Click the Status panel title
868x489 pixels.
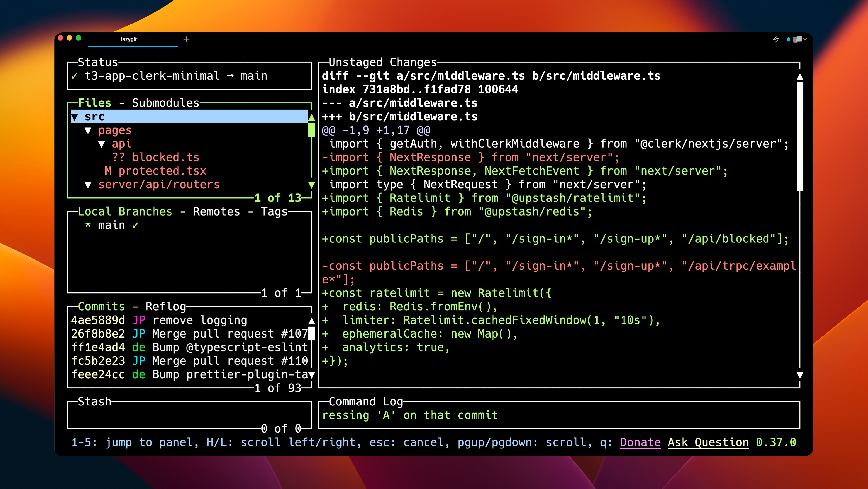click(x=98, y=62)
